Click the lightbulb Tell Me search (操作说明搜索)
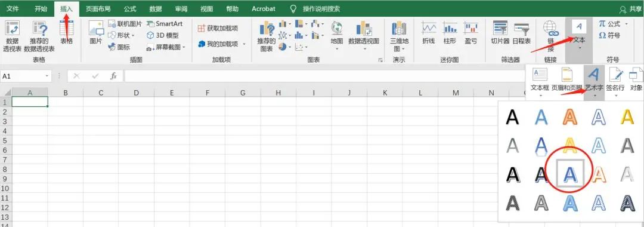This screenshot has height=227, width=644. pyautogui.click(x=315, y=8)
